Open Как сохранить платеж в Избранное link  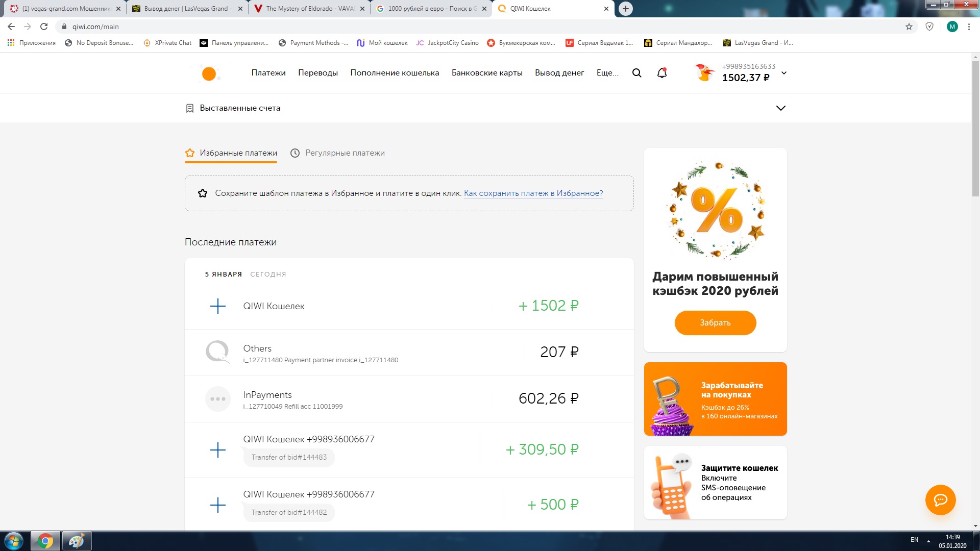coord(533,193)
